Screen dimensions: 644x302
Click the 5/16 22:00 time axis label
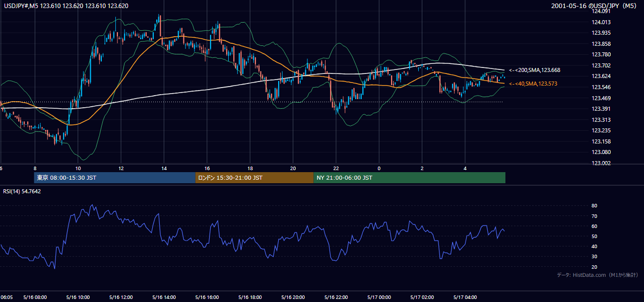tap(336, 297)
